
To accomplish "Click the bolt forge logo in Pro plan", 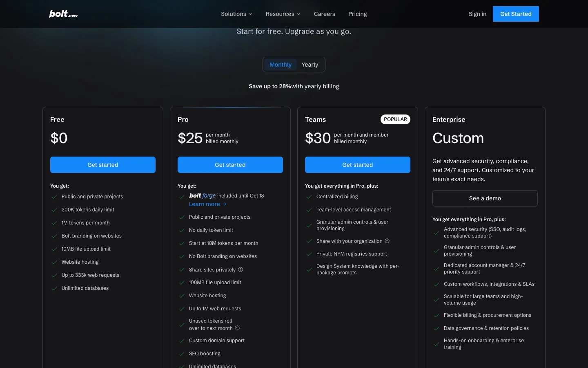I will [x=202, y=196].
